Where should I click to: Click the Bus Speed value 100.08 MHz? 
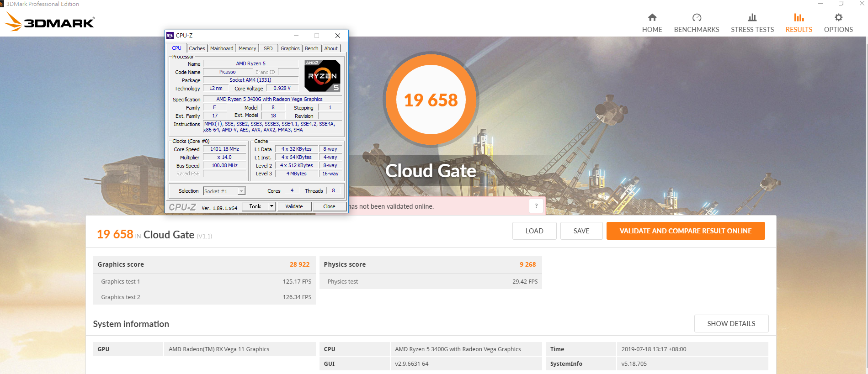[x=225, y=166]
